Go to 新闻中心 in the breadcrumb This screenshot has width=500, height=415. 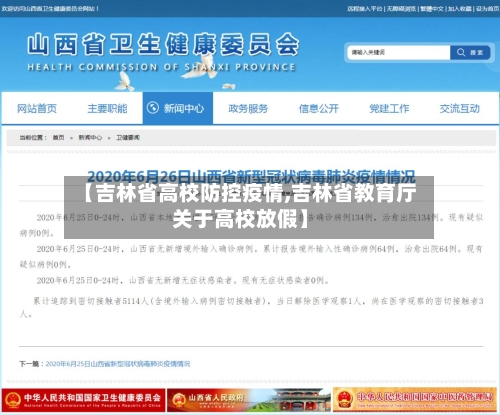(90, 137)
